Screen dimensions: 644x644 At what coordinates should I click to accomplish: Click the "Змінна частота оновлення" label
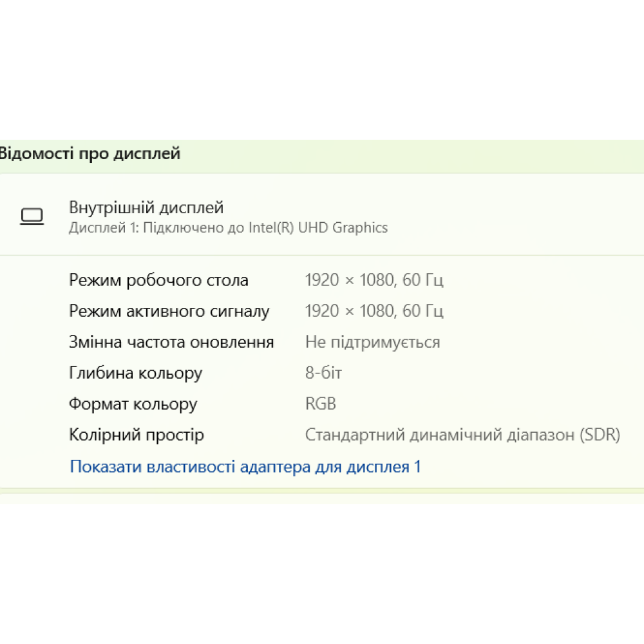click(171, 342)
